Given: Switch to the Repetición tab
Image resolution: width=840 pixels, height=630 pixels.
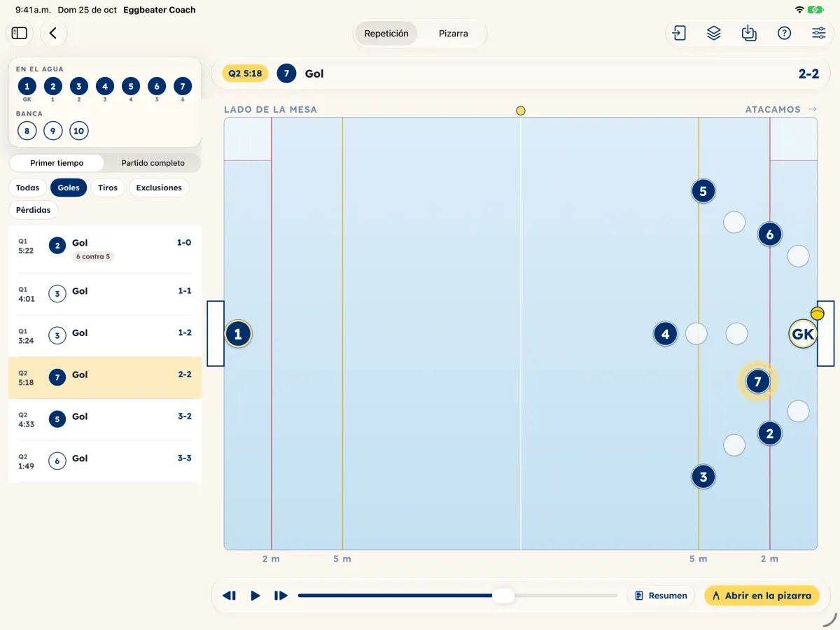Looking at the screenshot, I should click(x=386, y=33).
